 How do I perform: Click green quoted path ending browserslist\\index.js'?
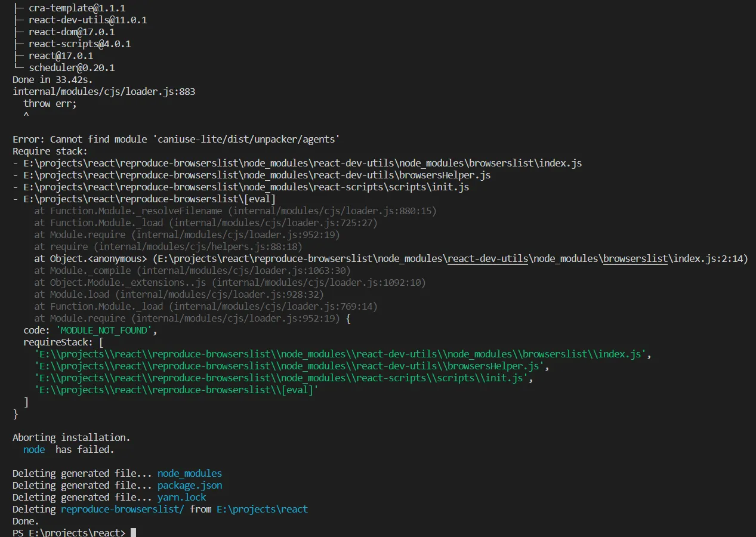pyautogui.click(x=340, y=354)
